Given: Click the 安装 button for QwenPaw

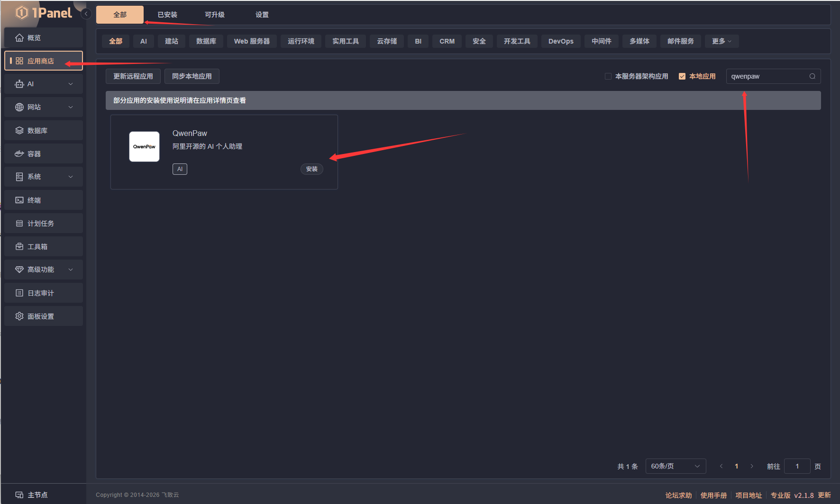Looking at the screenshot, I should pos(311,169).
